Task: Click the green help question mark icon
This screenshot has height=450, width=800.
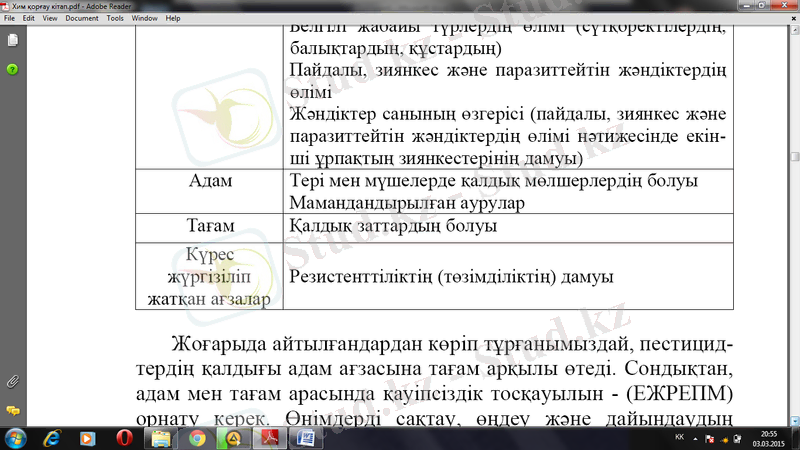Action: [12, 69]
